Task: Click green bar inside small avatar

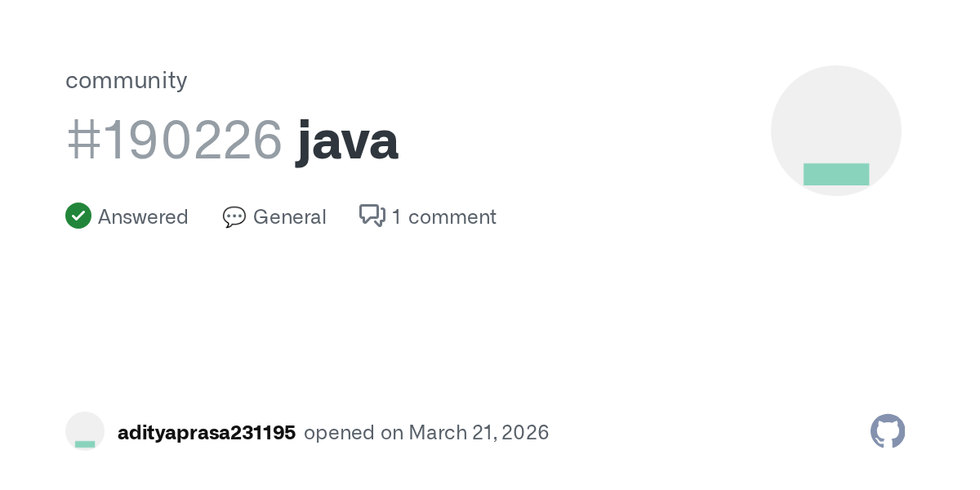Action: point(85,444)
